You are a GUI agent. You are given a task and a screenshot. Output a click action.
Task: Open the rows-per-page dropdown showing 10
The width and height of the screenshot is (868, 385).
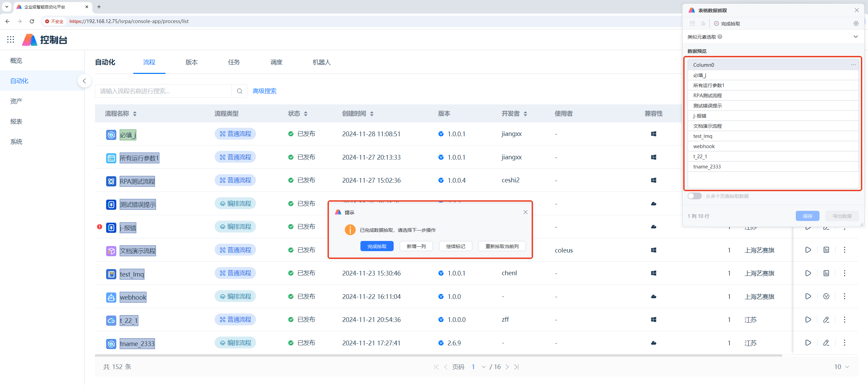pyautogui.click(x=842, y=367)
